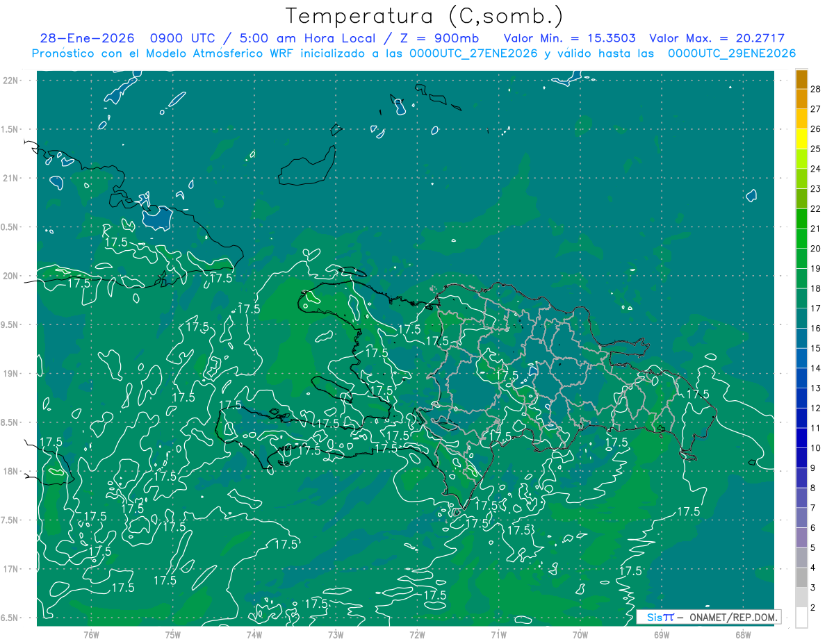
Task: Click the legend value label 23
Action: pos(816,189)
